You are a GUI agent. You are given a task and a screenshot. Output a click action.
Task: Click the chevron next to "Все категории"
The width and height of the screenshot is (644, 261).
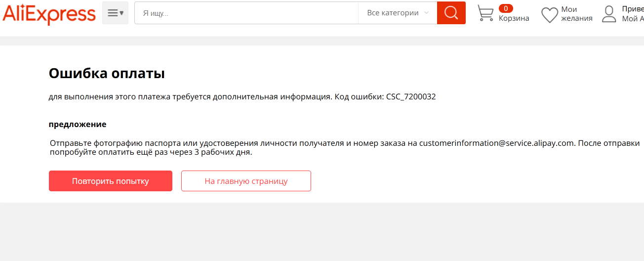(x=426, y=13)
